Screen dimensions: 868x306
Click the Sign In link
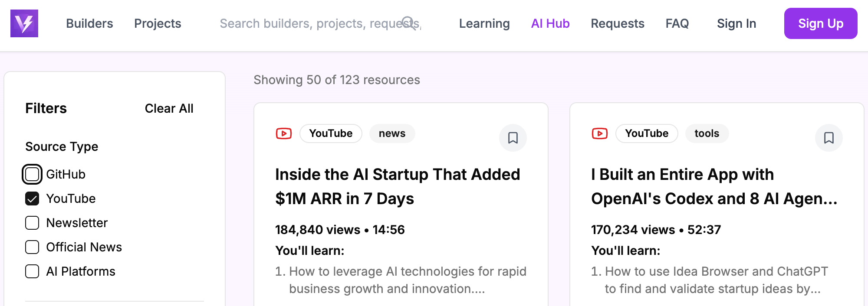click(736, 23)
